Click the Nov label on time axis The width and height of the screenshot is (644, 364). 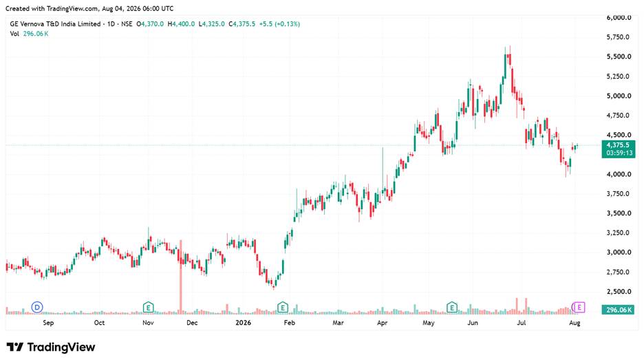click(148, 323)
